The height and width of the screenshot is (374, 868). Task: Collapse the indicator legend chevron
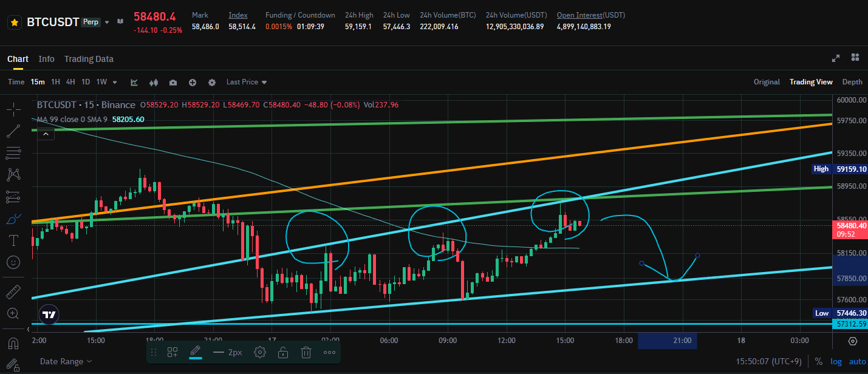tap(44, 135)
